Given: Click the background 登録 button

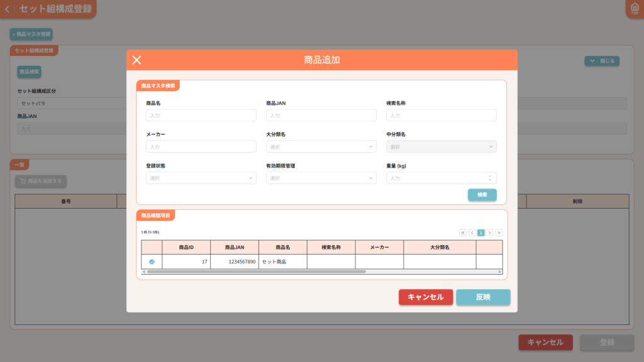Looking at the screenshot, I should point(607,343).
